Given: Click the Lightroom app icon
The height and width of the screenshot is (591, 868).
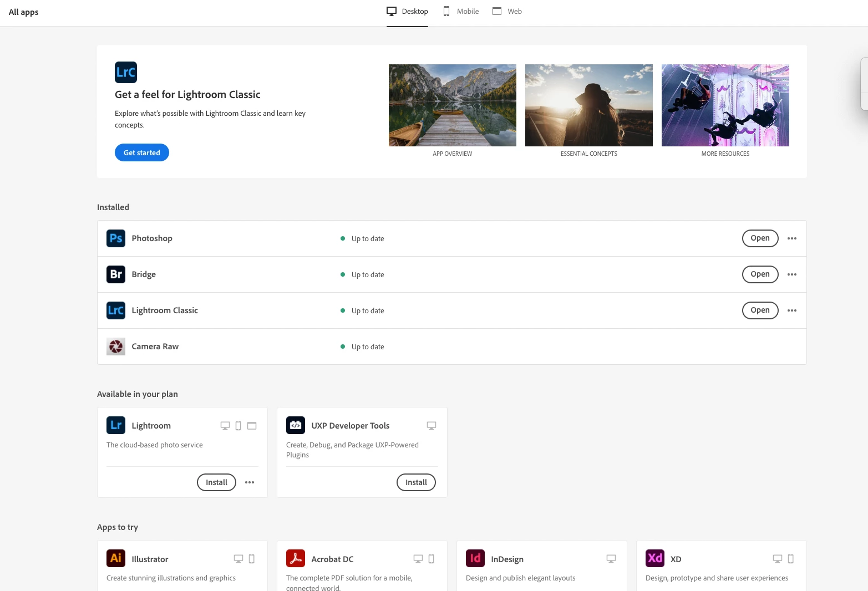Looking at the screenshot, I should click(116, 425).
